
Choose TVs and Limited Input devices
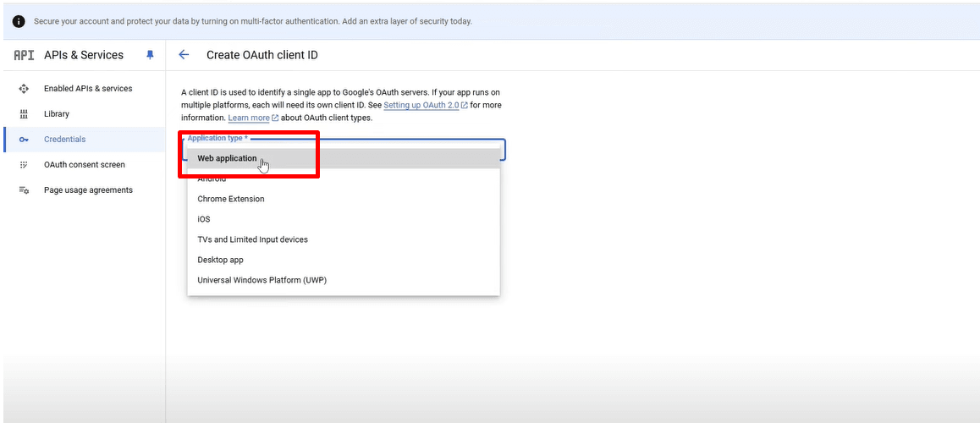(343, 239)
